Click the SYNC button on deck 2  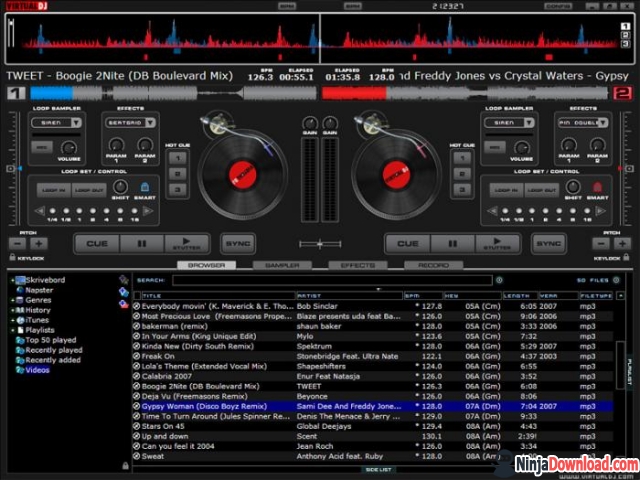549,244
